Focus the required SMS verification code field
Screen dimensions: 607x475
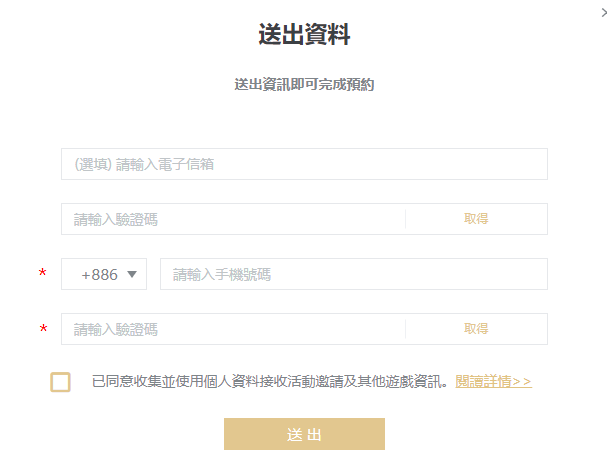[233, 329]
